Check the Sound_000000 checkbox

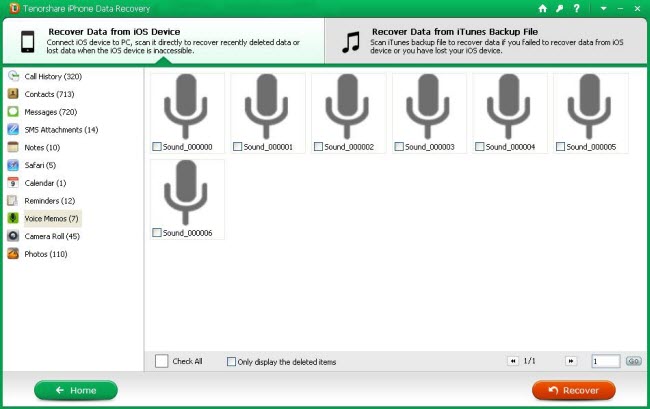157,146
